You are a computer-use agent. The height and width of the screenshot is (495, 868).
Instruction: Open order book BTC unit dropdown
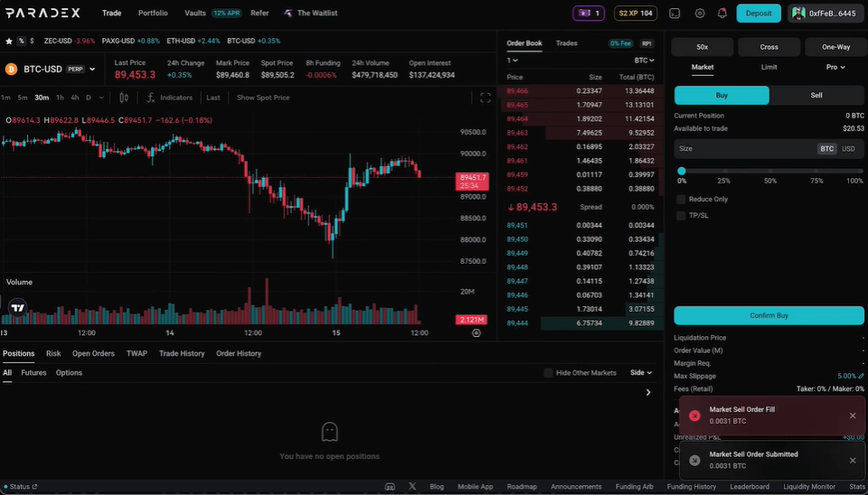(x=645, y=61)
